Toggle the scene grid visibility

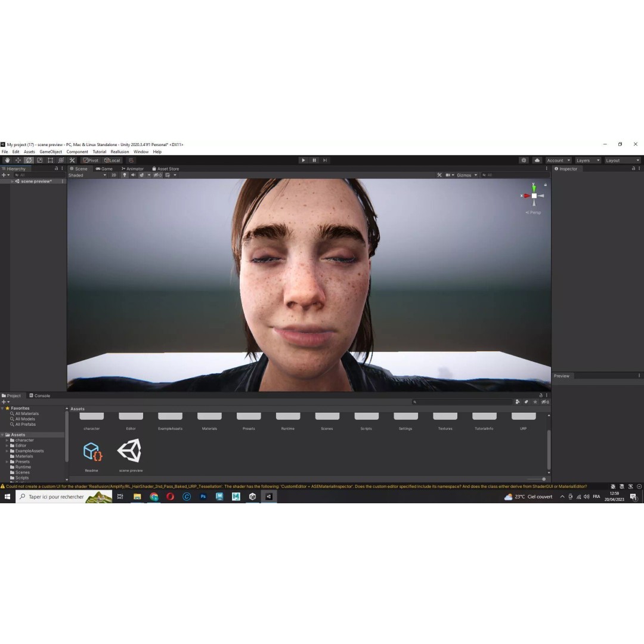click(x=168, y=175)
